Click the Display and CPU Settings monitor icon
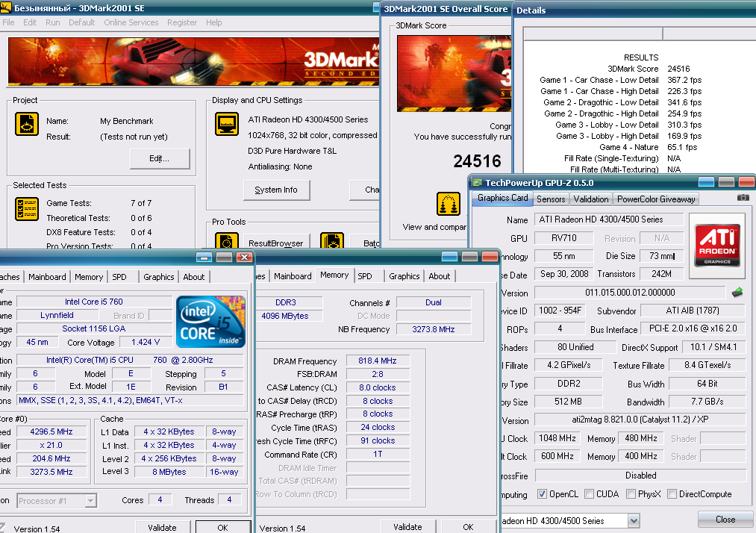756x533 pixels. pyautogui.click(x=227, y=124)
